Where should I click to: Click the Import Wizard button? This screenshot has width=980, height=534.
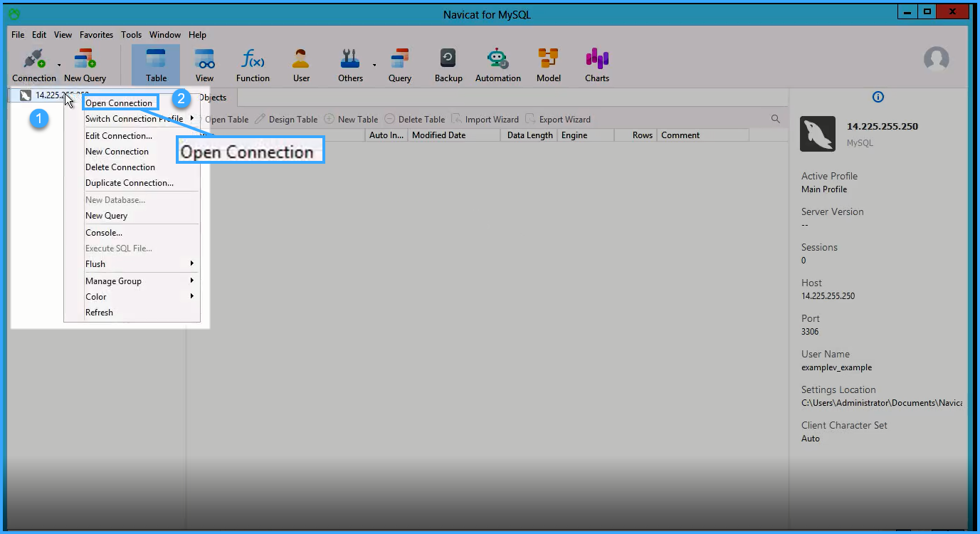(x=485, y=120)
